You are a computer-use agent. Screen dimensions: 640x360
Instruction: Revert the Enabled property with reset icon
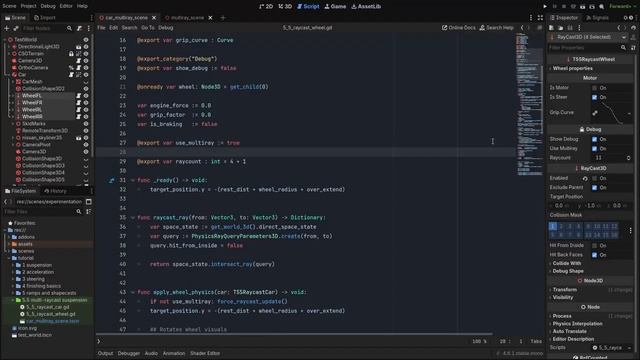pyautogui.click(x=585, y=178)
